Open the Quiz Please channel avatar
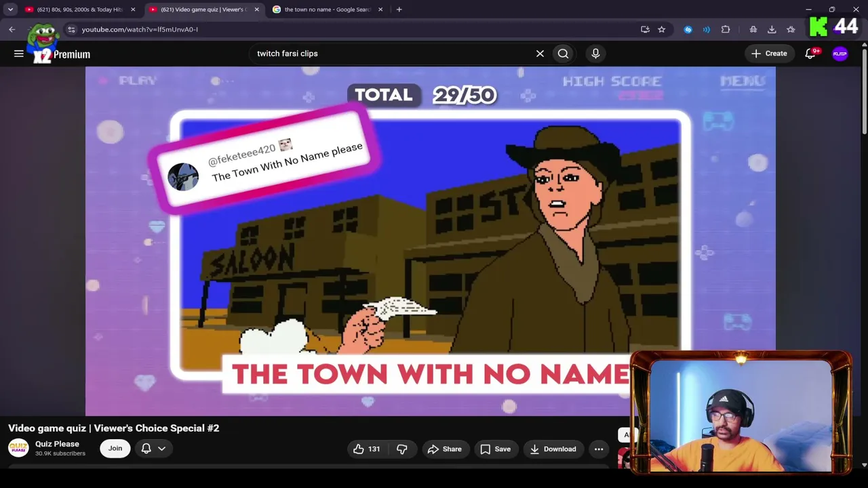This screenshot has width=868, height=488. [18, 448]
